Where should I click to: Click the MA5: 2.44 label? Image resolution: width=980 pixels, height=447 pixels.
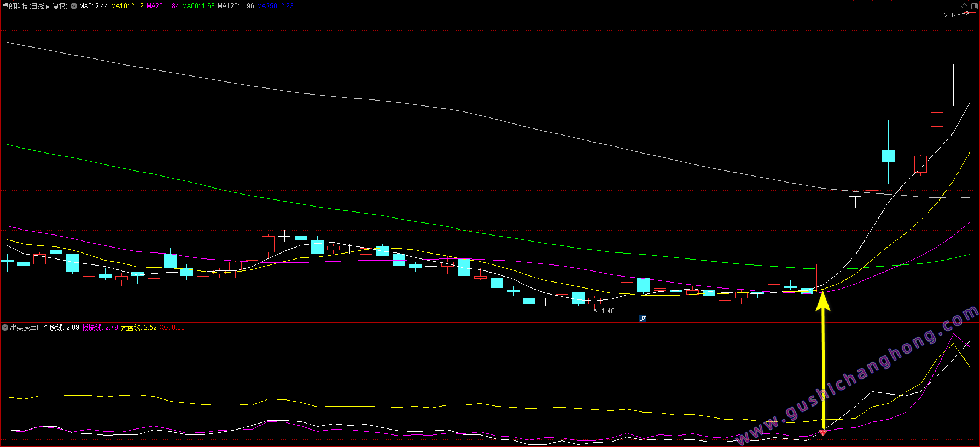point(94,6)
